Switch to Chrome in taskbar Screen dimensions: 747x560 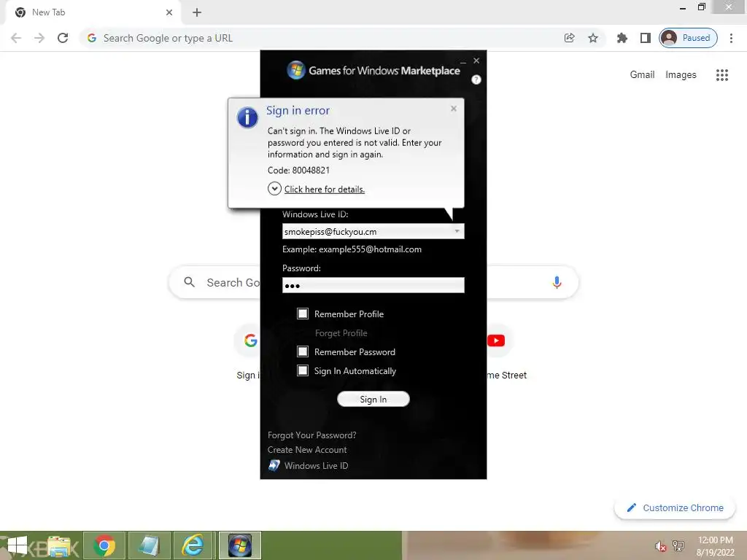104,545
